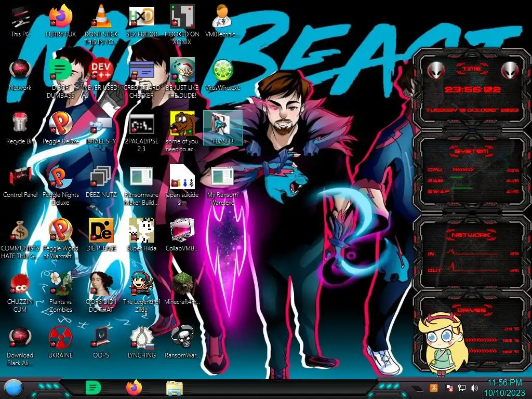Click the SYSTEM gadget header
Viewport: 532px width, 399px height.
pos(472,151)
